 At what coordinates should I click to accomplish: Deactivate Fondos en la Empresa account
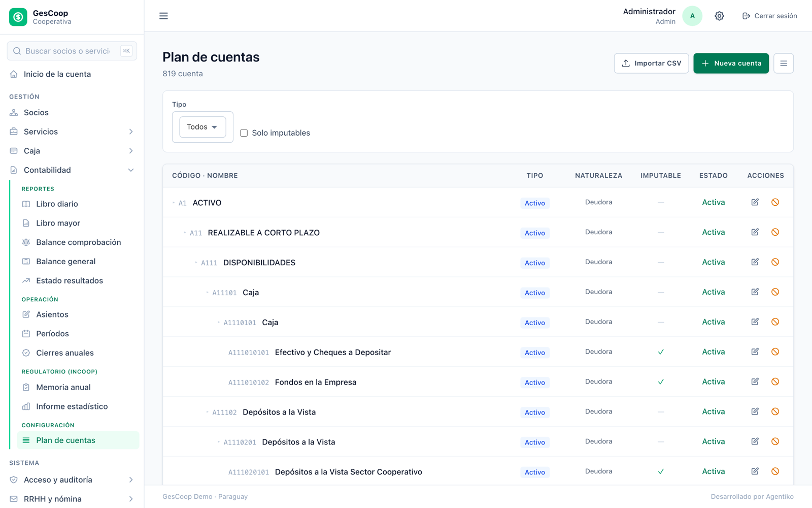tap(775, 382)
